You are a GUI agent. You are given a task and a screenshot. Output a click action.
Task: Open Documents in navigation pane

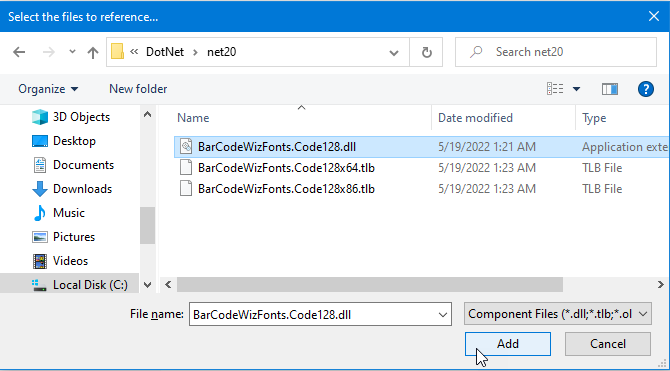[83, 165]
